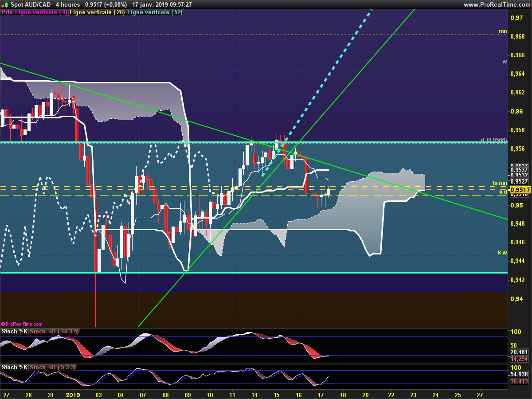Click the 20,481 stochastic value tag
The height and width of the screenshot is (399, 532).
point(519,352)
